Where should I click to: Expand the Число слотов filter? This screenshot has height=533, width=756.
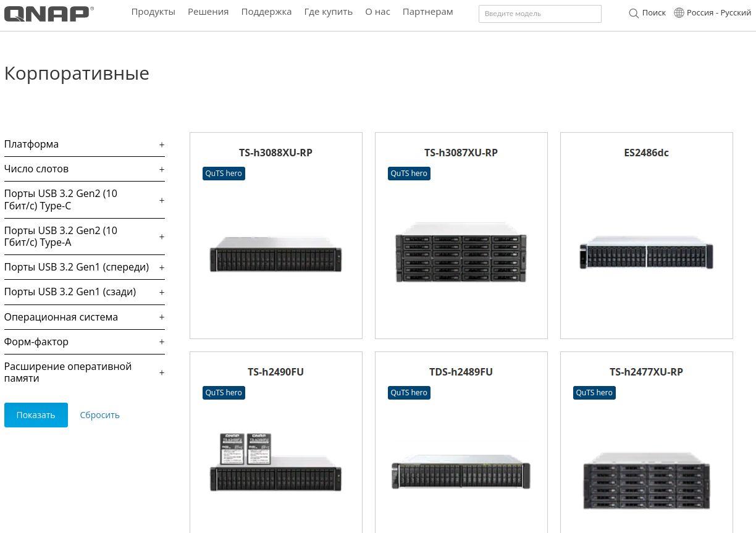(x=162, y=169)
